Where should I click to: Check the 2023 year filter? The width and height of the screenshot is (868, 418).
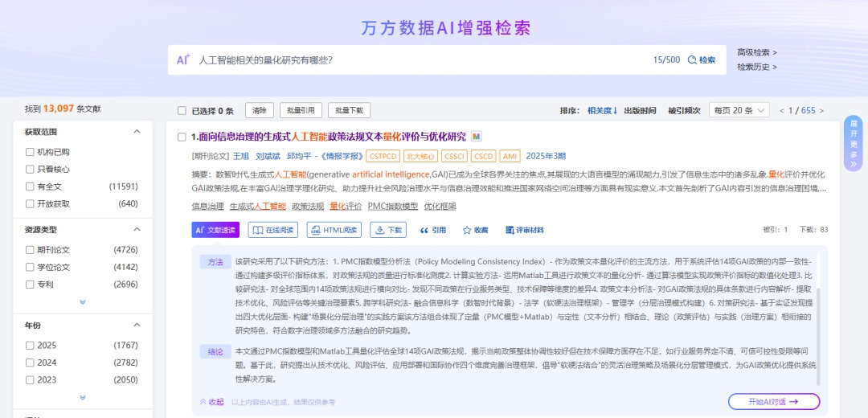30,379
